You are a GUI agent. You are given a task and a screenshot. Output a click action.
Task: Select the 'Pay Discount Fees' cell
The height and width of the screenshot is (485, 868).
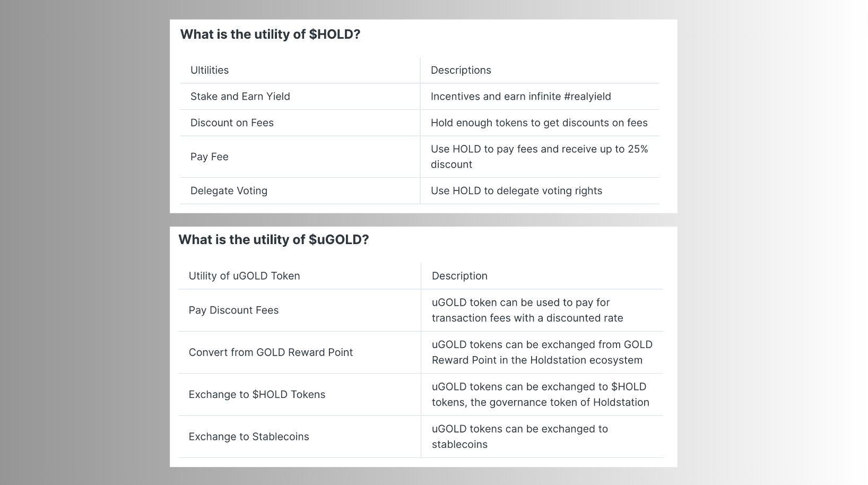coord(233,310)
